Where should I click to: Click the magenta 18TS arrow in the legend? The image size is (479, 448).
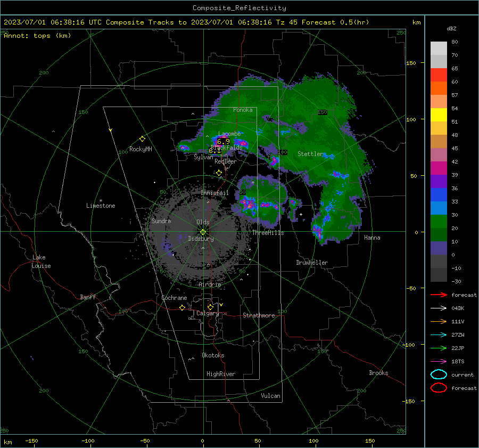pos(439,362)
